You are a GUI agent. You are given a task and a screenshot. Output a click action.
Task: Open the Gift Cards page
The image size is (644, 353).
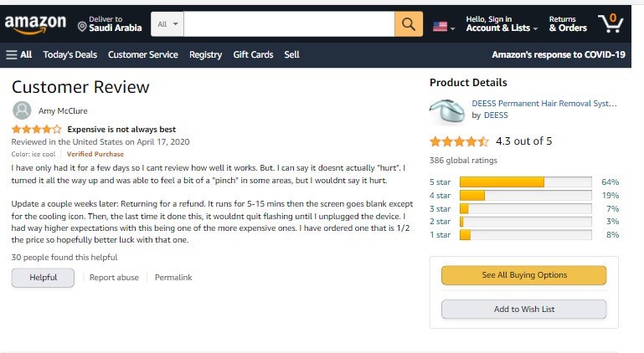click(253, 54)
